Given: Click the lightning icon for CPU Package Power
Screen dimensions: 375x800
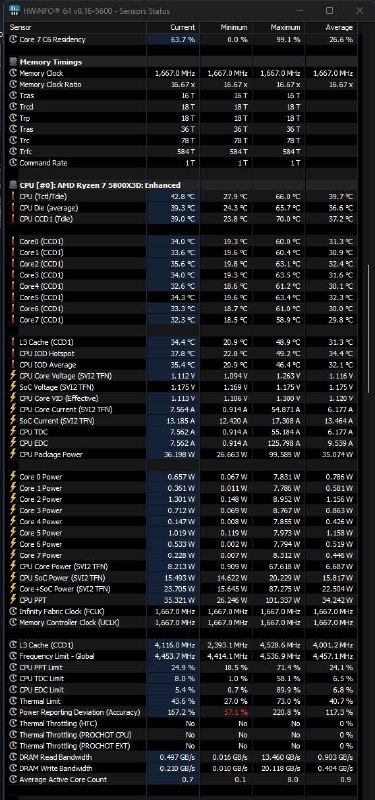Looking at the screenshot, I should pos(13,454).
